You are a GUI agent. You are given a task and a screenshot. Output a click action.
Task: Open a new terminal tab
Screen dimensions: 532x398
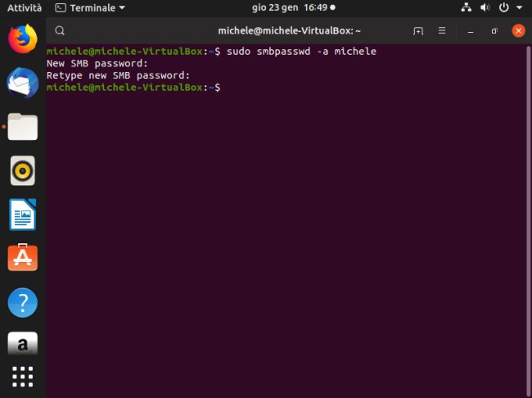point(418,31)
